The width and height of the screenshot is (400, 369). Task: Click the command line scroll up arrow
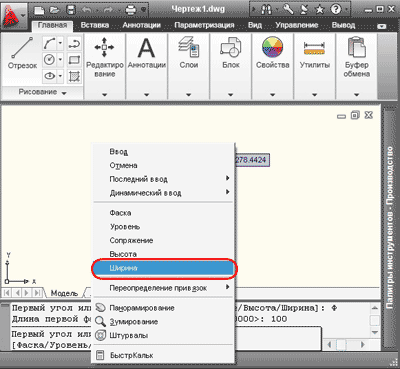(375, 308)
